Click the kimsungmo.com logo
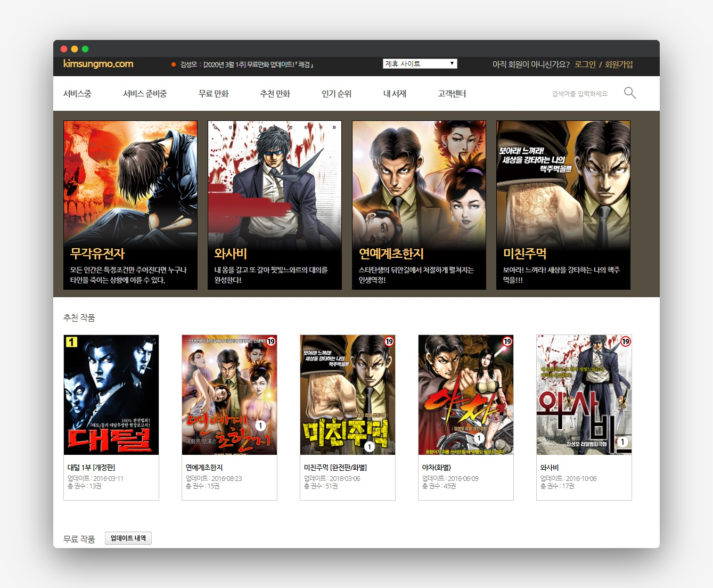This screenshot has width=713, height=588. point(98,64)
